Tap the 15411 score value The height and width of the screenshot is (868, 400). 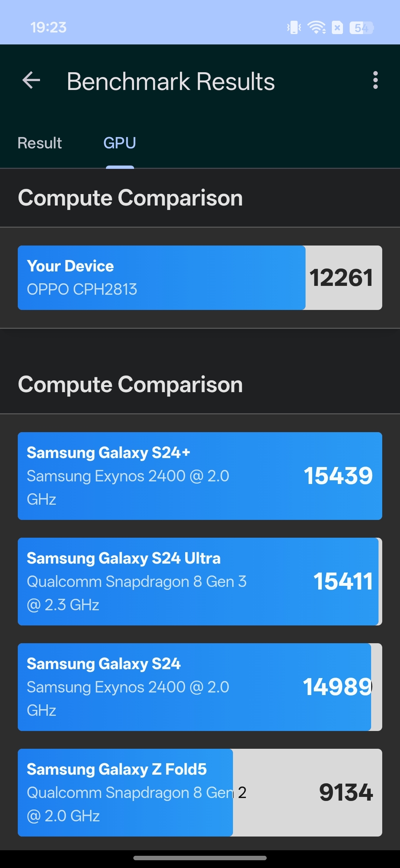pyautogui.click(x=343, y=581)
